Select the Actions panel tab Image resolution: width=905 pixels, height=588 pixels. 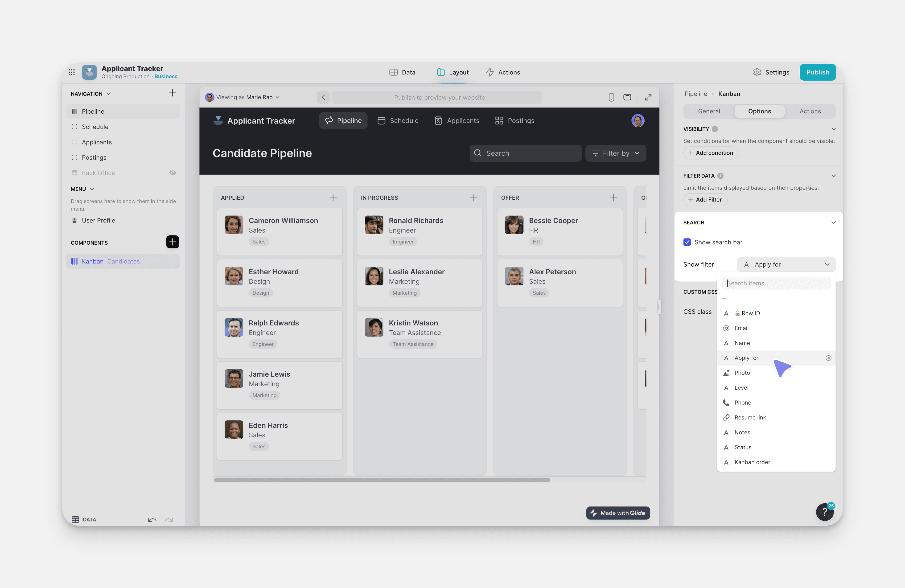810,111
